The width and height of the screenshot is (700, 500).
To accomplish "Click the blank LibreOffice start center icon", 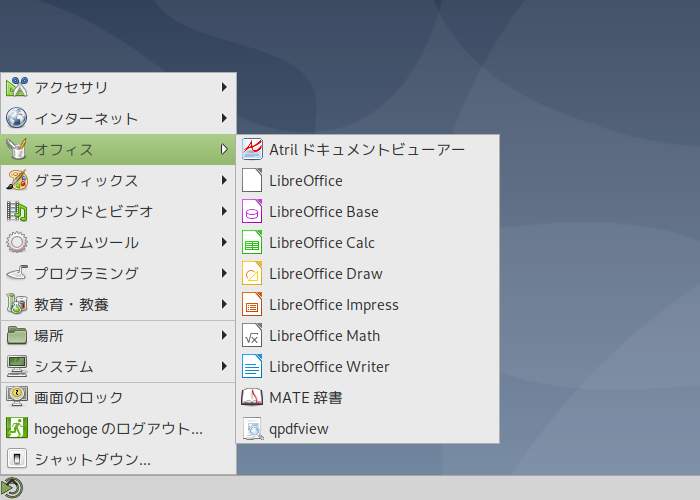I will tap(252, 180).
